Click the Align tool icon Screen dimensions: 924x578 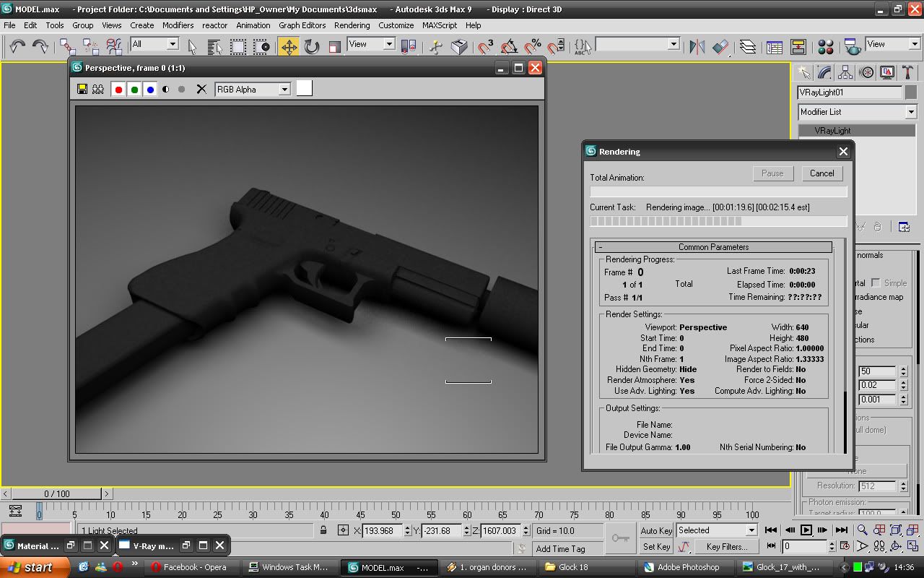(720, 46)
